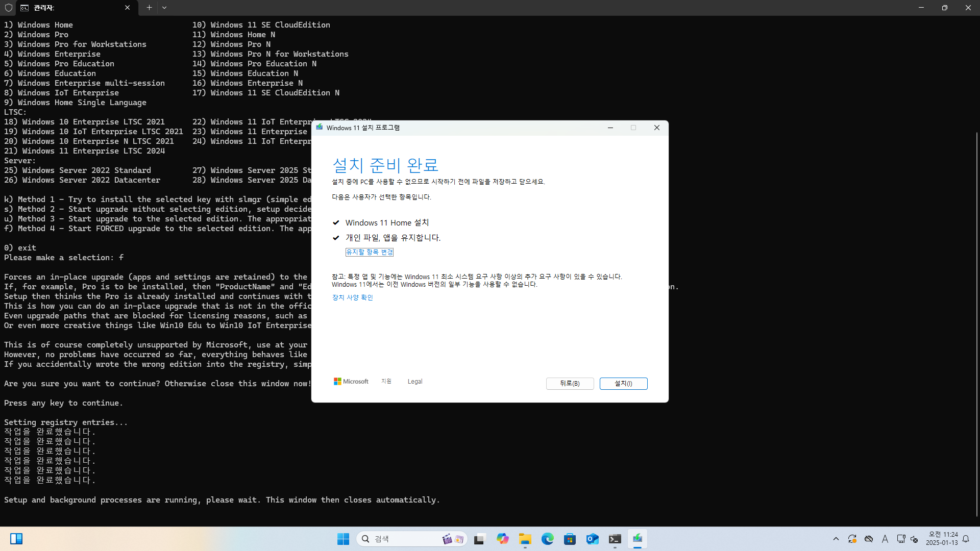
Task: Launch Copilot from the taskbar
Action: pyautogui.click(x=503, y=539)
